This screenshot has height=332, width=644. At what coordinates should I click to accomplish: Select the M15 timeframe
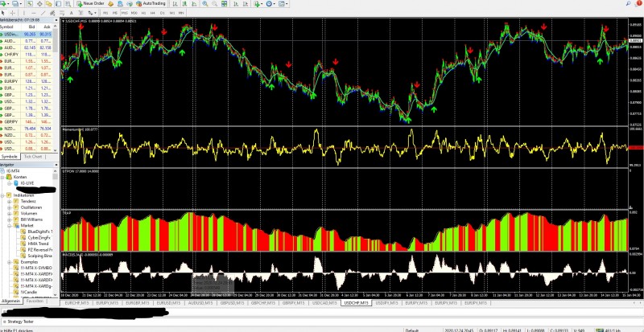[x=125, y=13]
